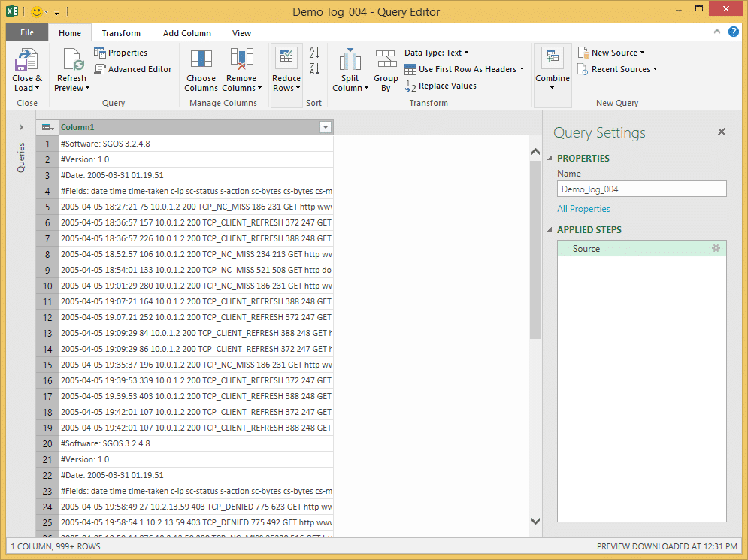Open the Data Type: Text dropdown
This screenshot has width=748, height=560.
click(437, 53)
